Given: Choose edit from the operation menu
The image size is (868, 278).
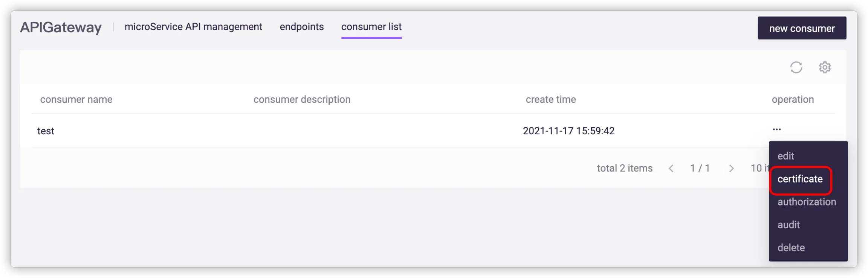Looking at the screenshot, I should (786, 156).
